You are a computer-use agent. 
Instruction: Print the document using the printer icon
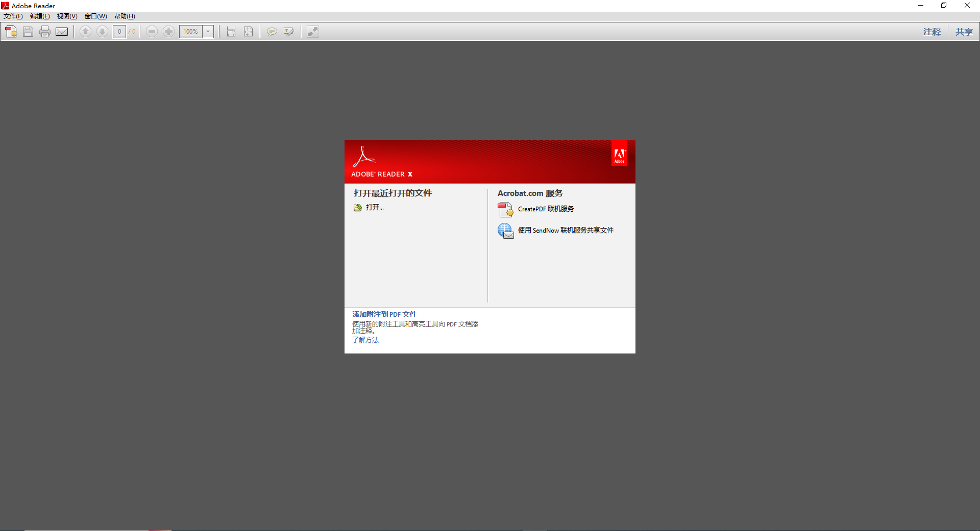point(45,32)
